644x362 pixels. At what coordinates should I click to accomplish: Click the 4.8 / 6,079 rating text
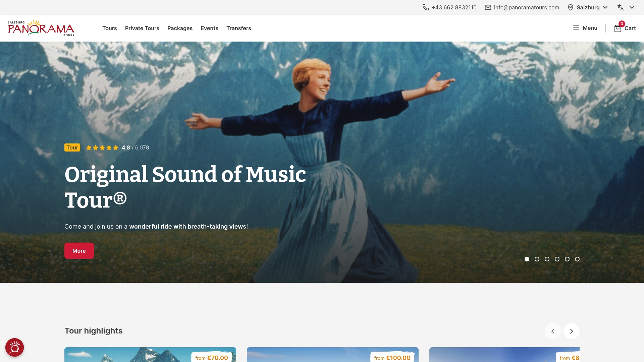(136, 147)
